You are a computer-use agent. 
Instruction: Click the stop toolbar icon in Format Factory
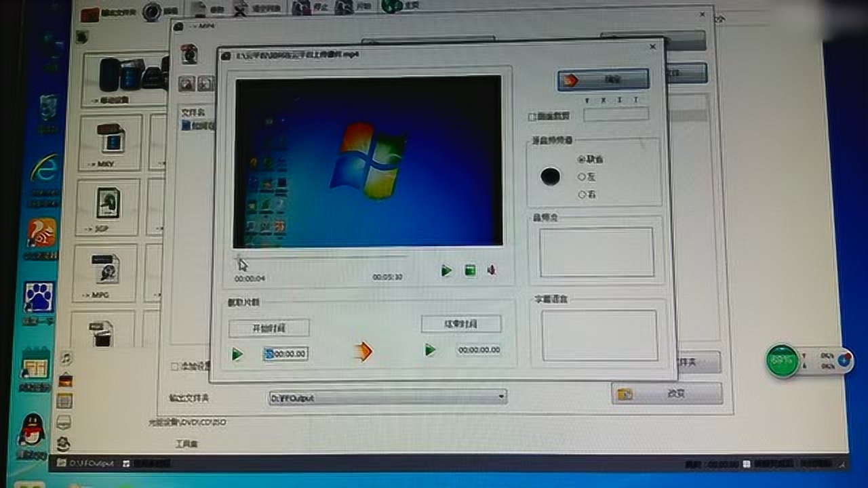click(x=310, y=8)
